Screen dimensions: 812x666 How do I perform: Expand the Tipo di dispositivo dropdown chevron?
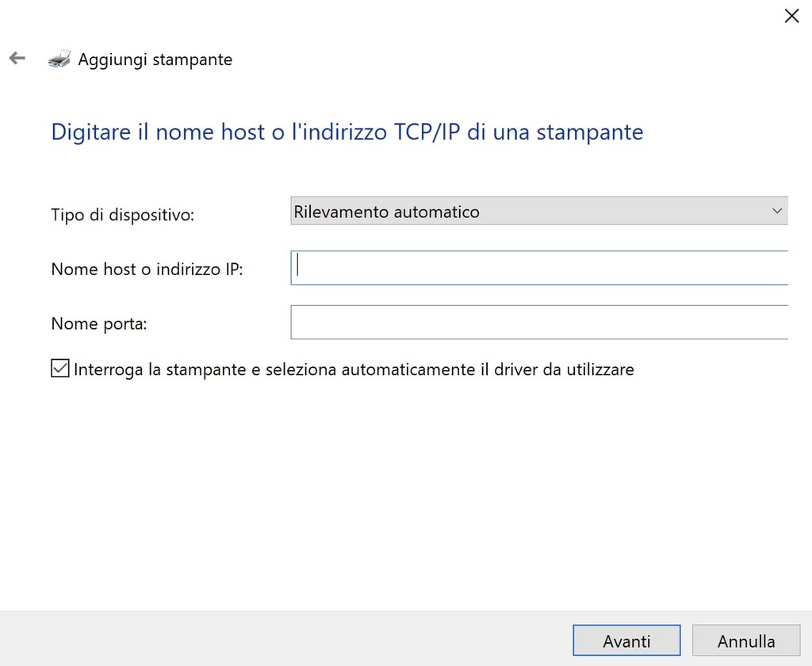coord(777,211)
